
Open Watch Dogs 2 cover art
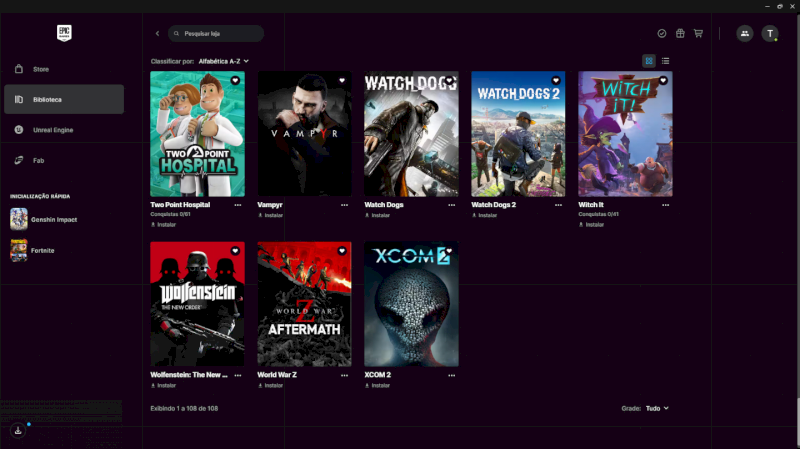(518, 134)
